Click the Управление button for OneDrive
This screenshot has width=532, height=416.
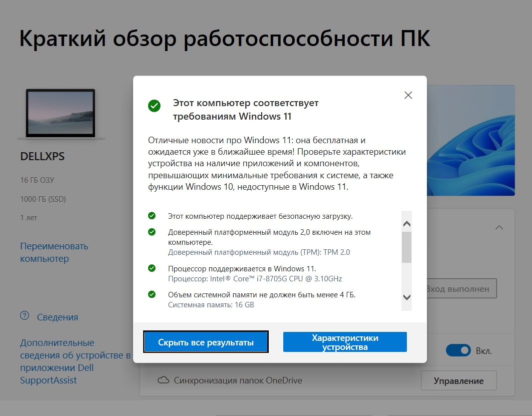tap(459, 381)
